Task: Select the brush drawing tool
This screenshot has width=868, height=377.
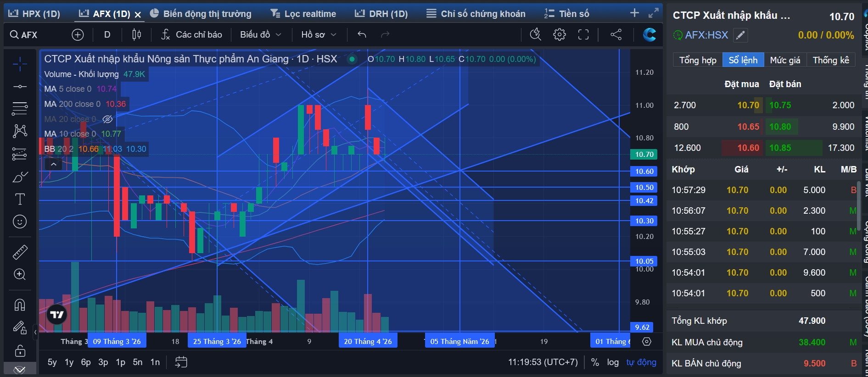Action: click(20, 177)
